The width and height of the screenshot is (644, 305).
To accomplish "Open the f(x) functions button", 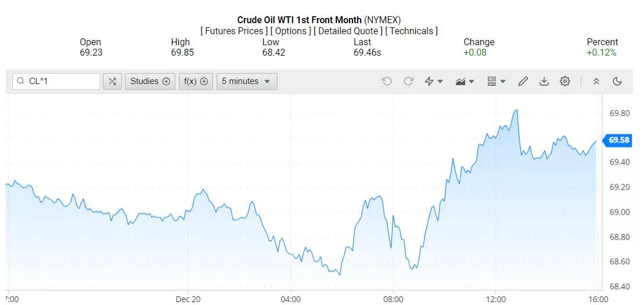I will pos(196,81).
